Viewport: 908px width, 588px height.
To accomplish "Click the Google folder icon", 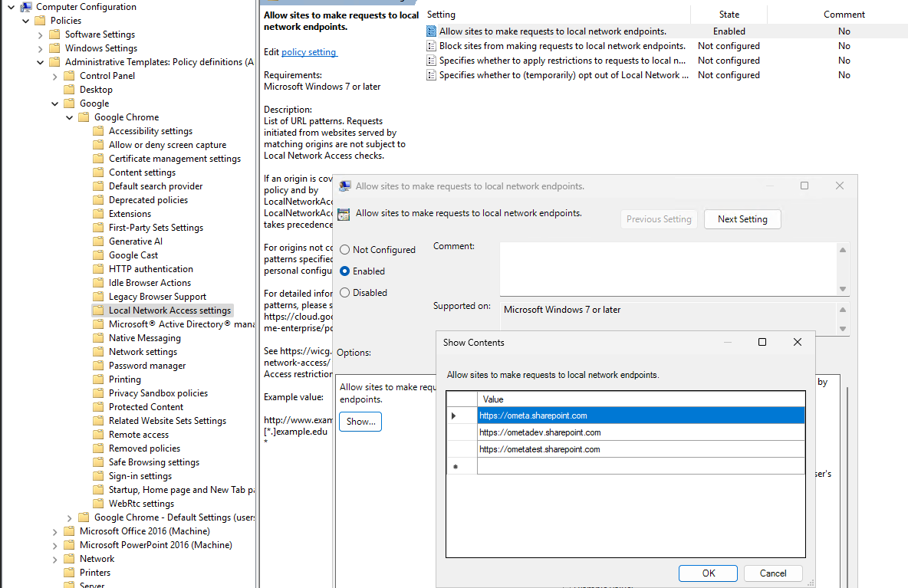I will [x=69, y=103].
